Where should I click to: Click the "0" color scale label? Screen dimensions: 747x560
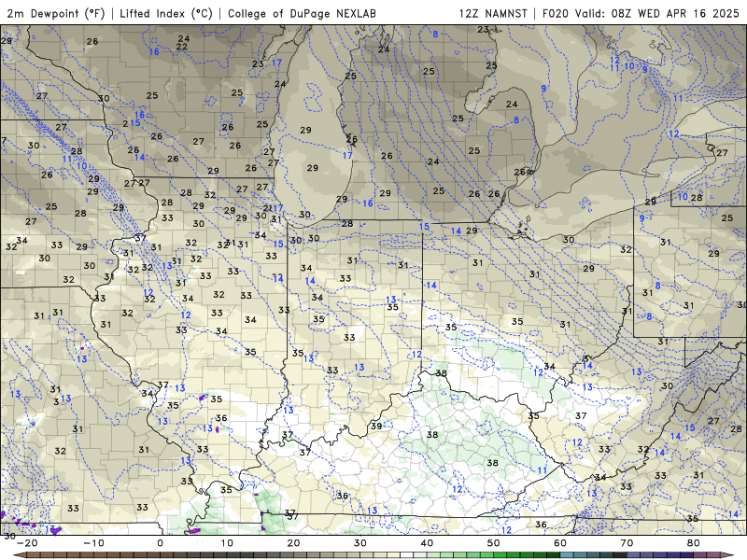pos(160,543)
